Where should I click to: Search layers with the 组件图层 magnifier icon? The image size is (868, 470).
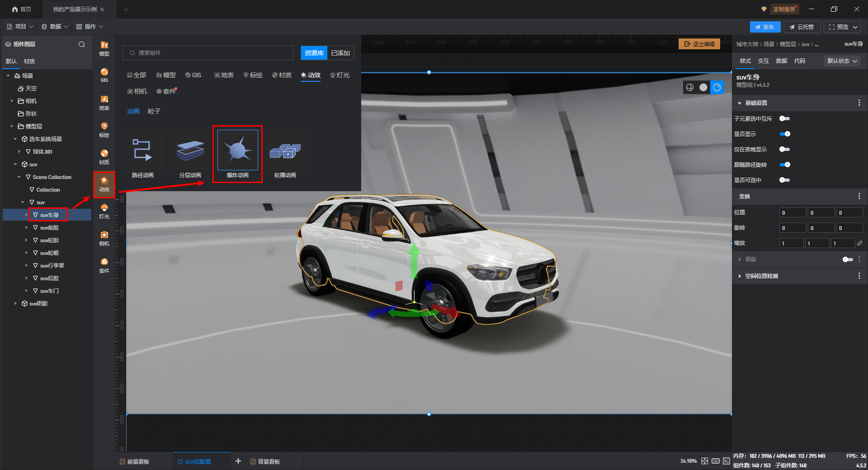pos(82,44)
